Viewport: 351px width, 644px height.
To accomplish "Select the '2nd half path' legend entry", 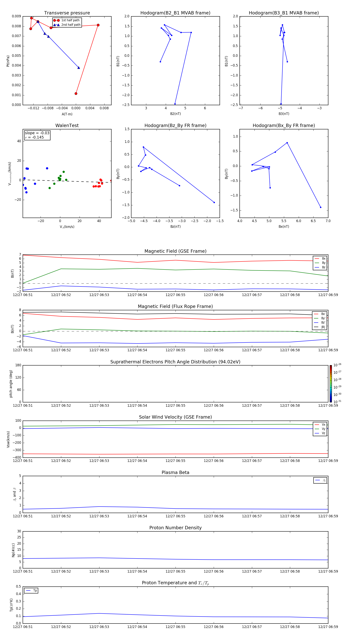I will [x=67, y=25].
